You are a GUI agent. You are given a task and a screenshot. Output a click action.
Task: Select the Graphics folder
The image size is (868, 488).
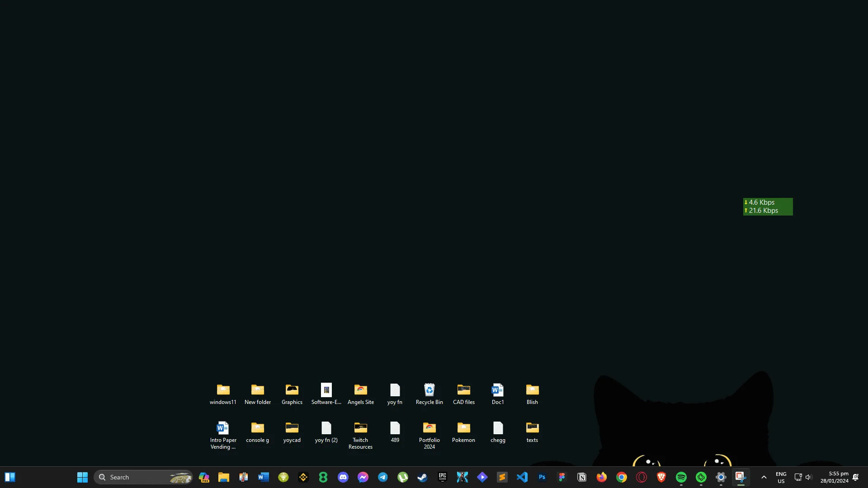[292, 394]
